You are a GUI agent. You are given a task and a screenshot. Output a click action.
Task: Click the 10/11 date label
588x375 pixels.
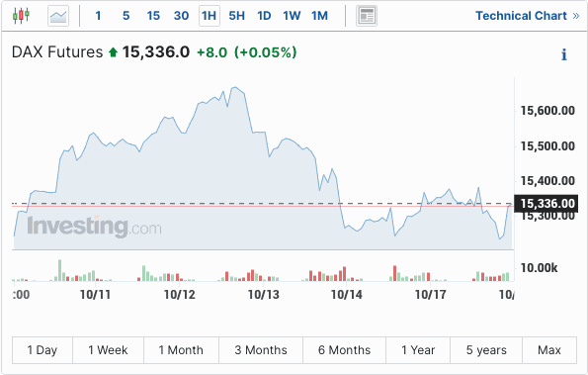[x=95, y=295]
